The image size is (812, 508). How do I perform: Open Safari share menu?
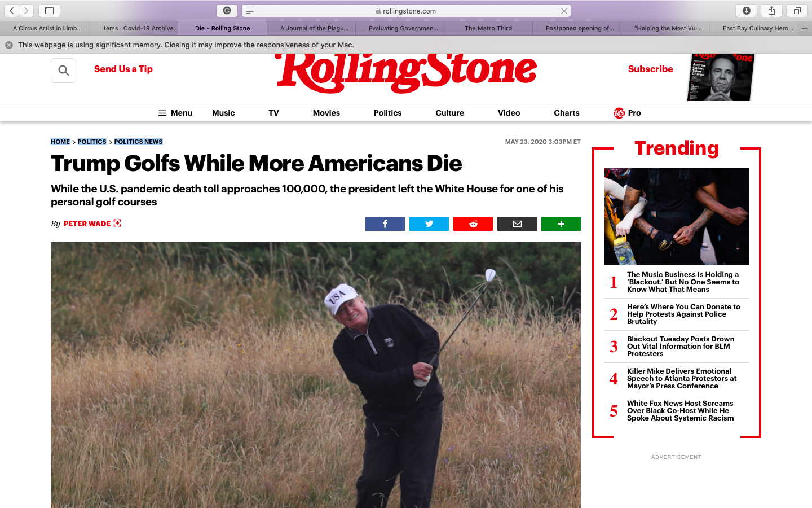coord(771,11)
